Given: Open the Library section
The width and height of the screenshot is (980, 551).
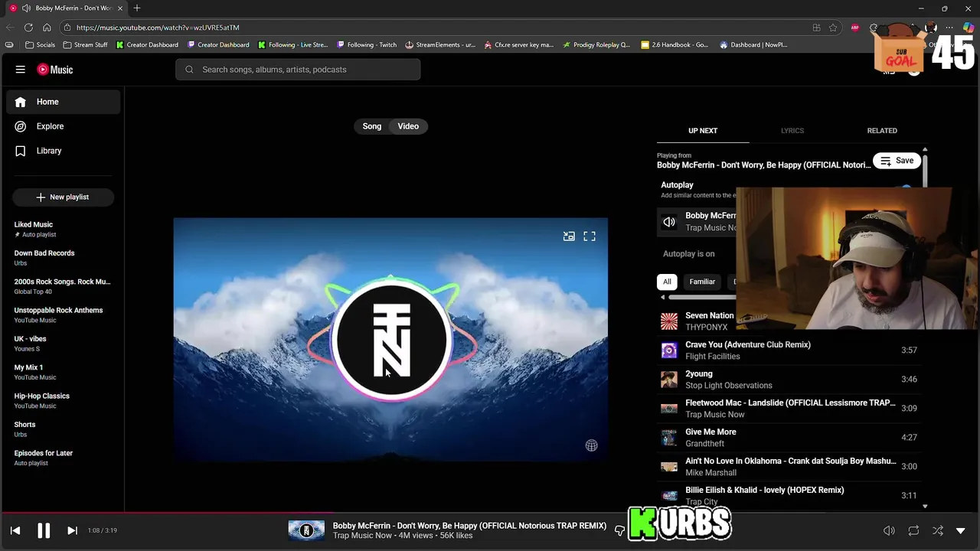Looking at the screenshot, I should 64,151.
